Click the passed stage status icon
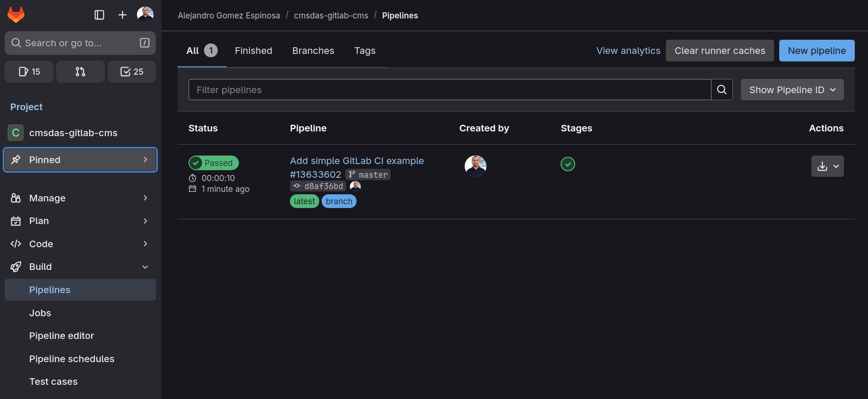The height and width of the screenshot is (399, 868). (568, 164)
